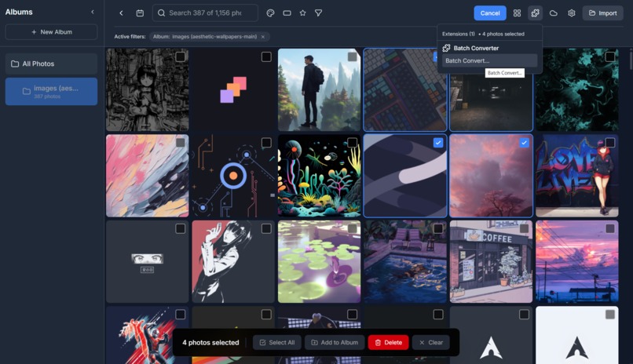633x364 pixels.
Task: Clear the current selection
Action: (x=430, y=343)
